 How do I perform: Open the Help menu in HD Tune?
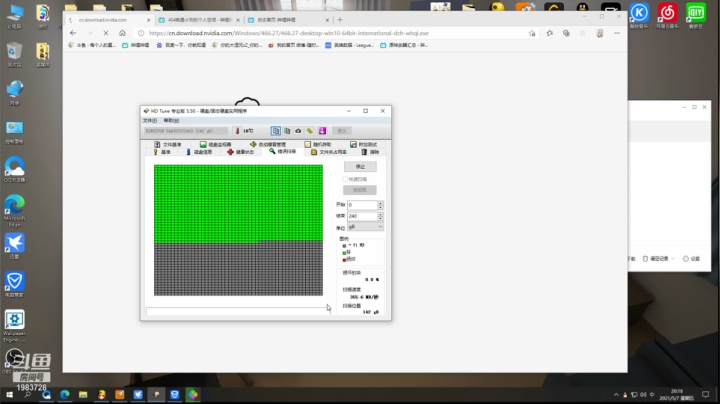coord(171,120)
